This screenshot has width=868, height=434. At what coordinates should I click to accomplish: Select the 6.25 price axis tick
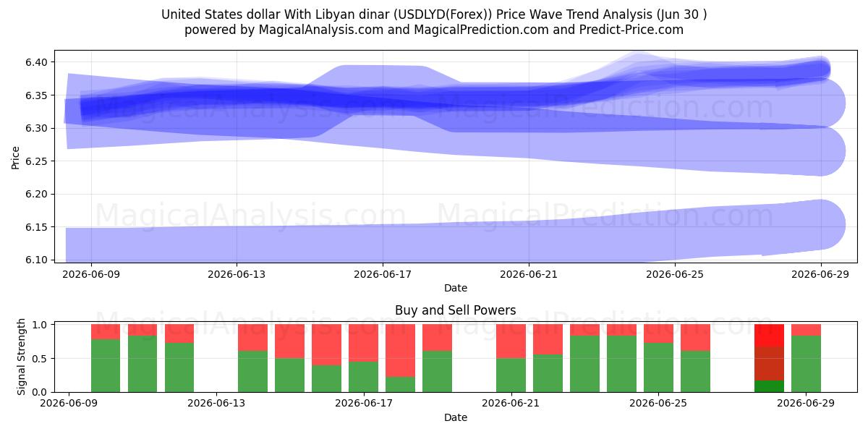[37, 161]
